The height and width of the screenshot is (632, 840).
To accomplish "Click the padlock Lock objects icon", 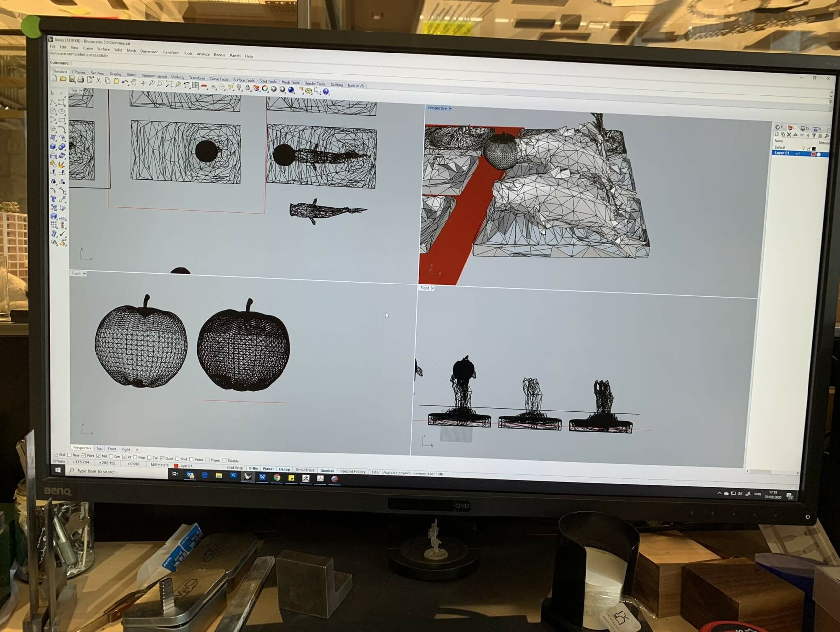I will tap(248, 88).
